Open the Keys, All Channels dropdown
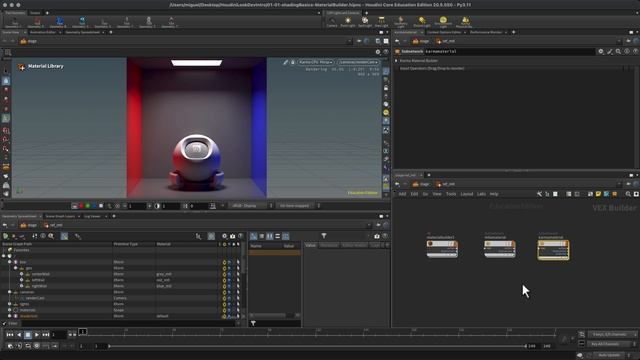The width and height of the screenshot is (640, 360). click(x=612, y=334)
